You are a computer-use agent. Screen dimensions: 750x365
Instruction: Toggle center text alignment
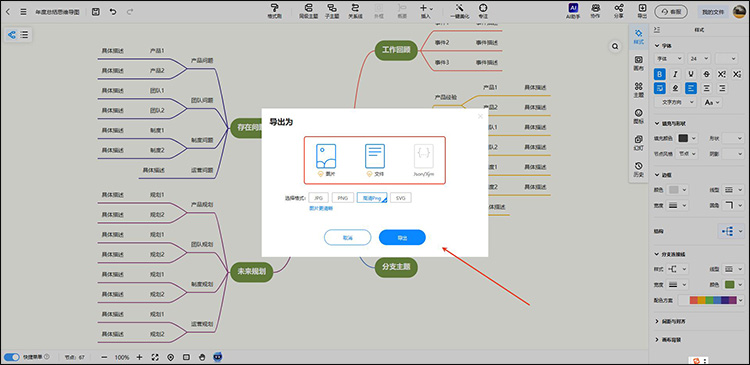click(706, 88)
